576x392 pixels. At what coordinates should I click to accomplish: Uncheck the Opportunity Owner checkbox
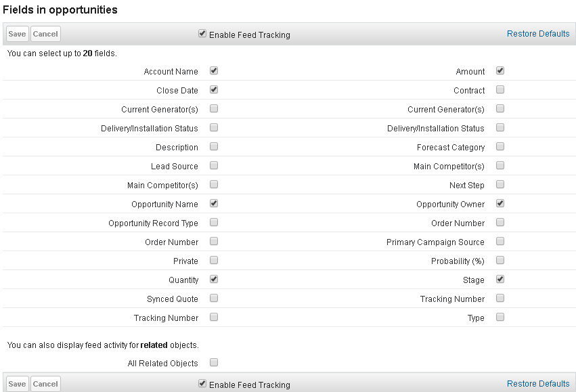pos(500,203)
